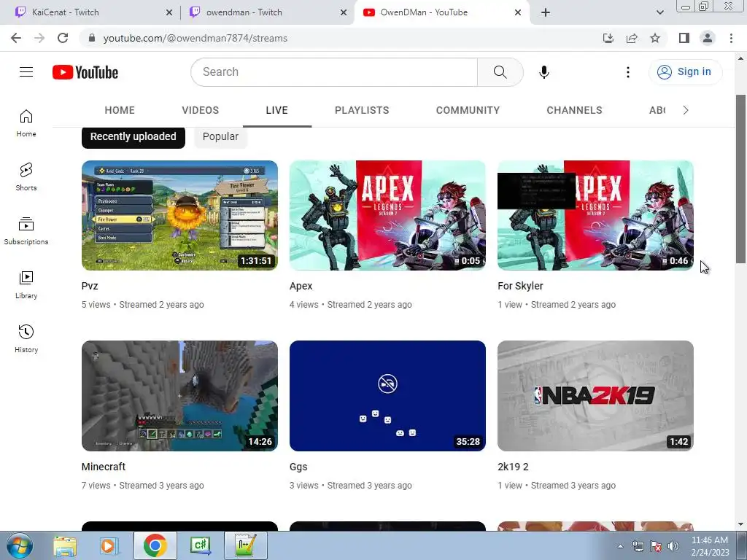This screenshot has width=747, height=560.
Task: Open the Pvz stream thumbnail
Action: (179, 215)
